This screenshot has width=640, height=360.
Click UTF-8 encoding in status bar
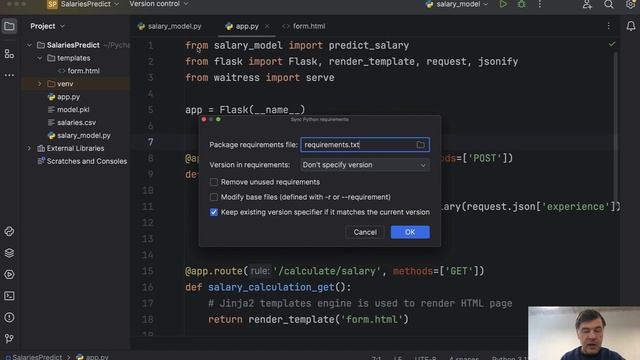[x=425, y=358]
